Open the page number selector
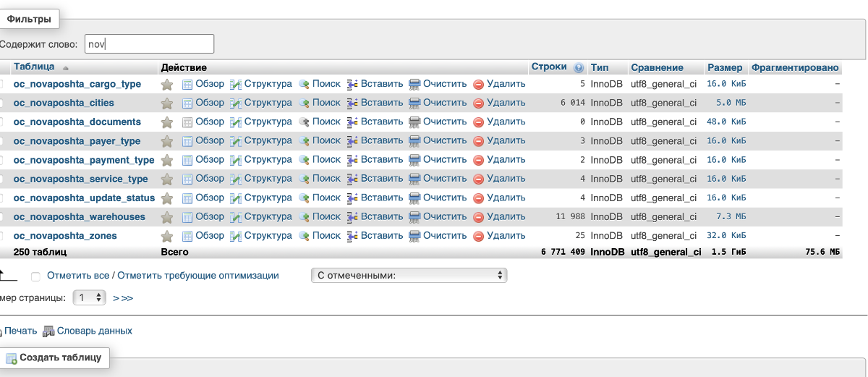This screenshot has width=868, height=377. tap(90, 297)
